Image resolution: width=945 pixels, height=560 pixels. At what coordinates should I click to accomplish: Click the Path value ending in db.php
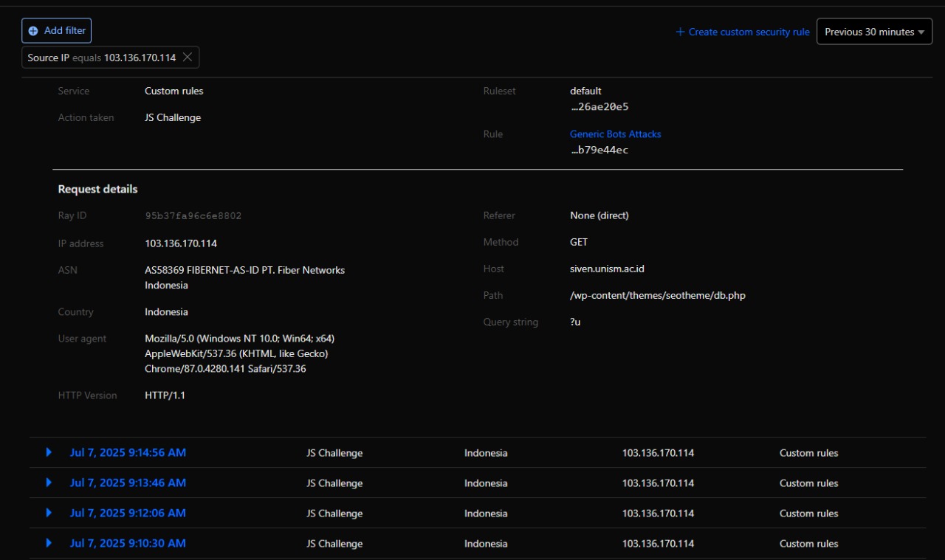[x=657, y=295]
